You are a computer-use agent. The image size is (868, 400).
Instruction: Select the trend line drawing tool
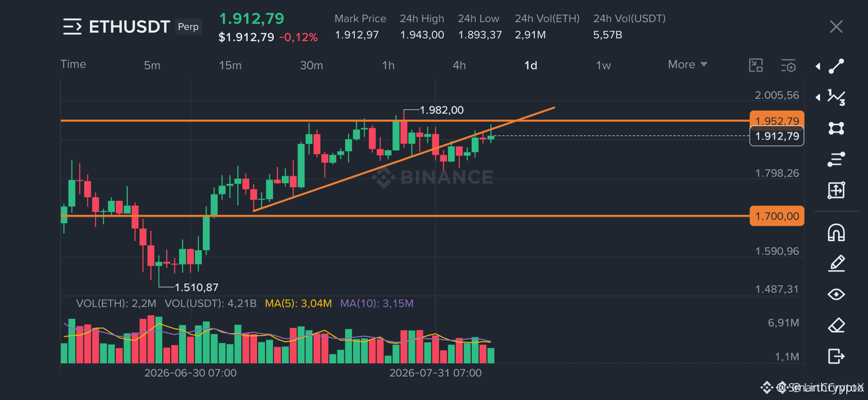click(x=836, y=66)
